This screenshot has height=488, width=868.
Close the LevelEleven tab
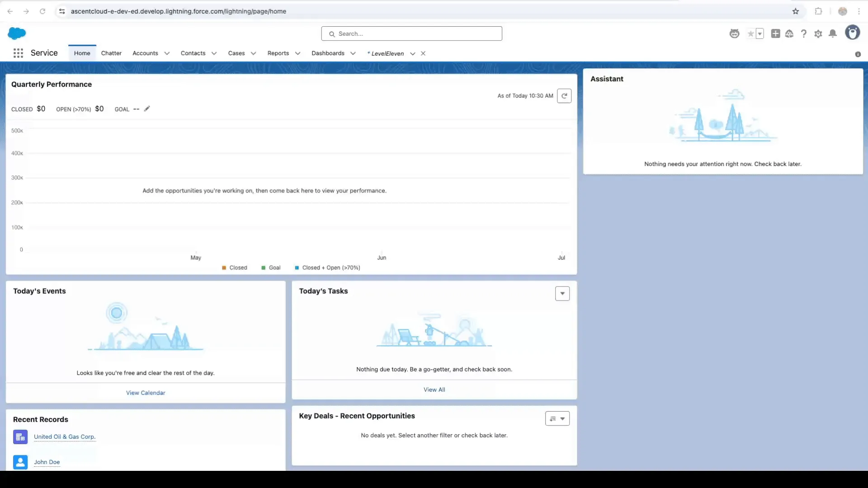coord(423,53)
